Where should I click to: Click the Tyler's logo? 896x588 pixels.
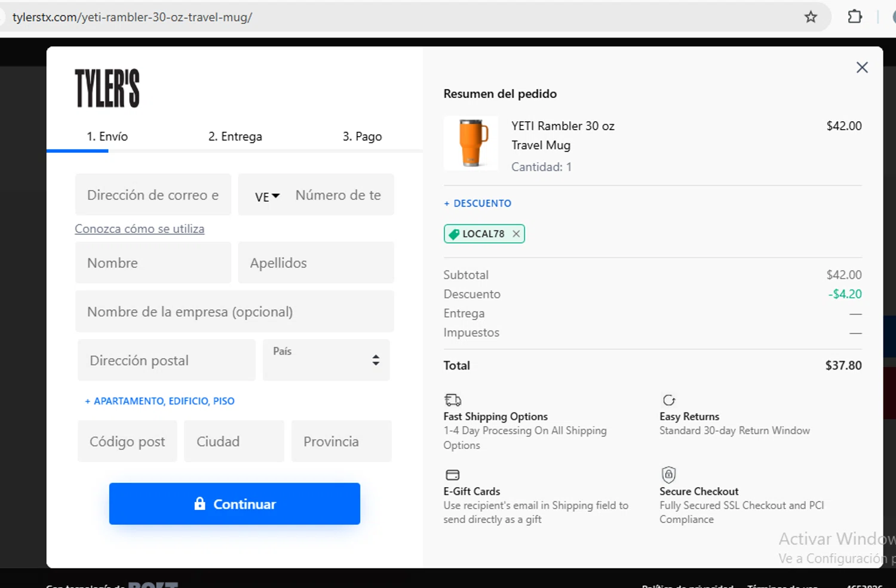108,88
